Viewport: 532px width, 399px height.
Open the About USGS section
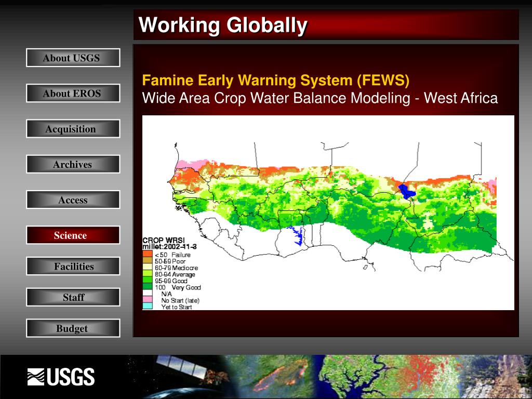(73, 58)
